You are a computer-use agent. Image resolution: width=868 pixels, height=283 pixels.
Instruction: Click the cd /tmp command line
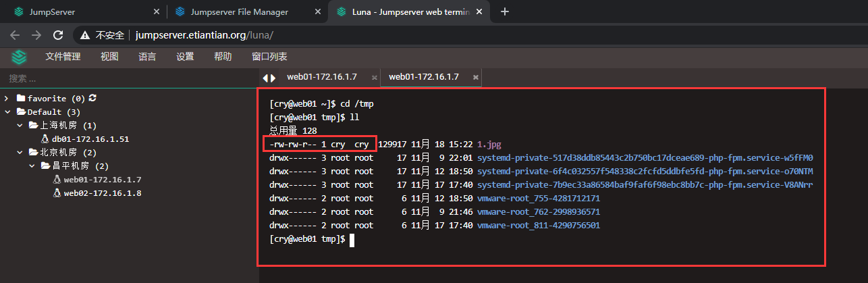(321, 103)
